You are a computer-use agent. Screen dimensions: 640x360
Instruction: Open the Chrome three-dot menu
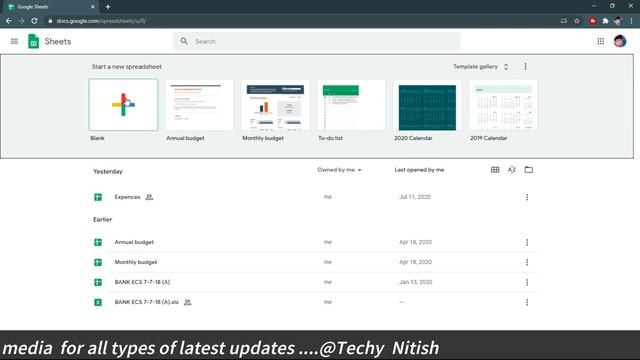pos(631,21)
